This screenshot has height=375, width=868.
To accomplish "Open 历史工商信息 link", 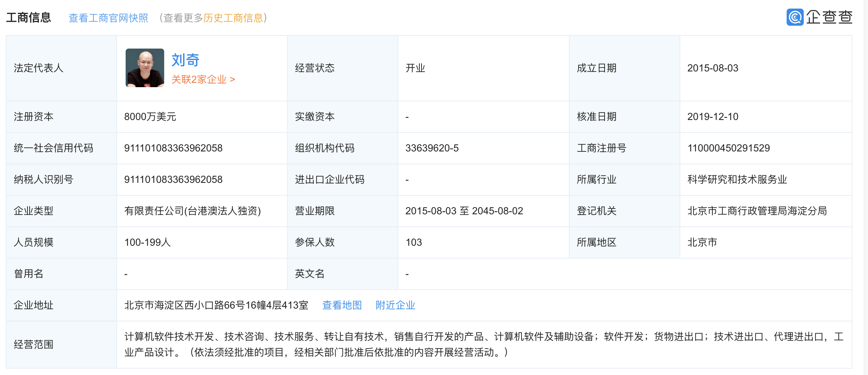I will pyautogui.click(x=233, y=18).
